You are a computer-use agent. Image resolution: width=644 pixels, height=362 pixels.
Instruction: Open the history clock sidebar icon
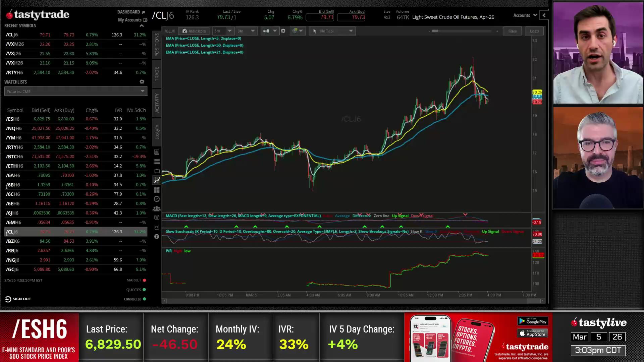[157, 199]
